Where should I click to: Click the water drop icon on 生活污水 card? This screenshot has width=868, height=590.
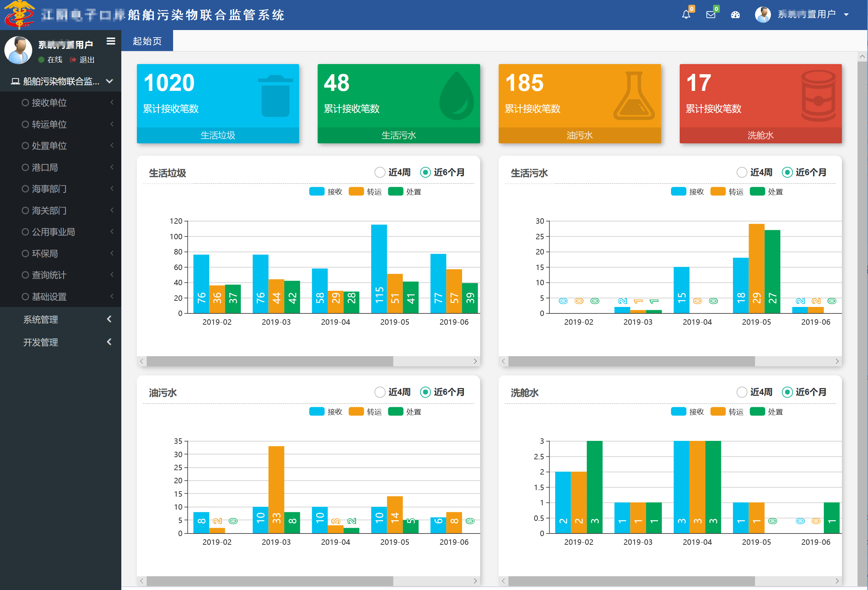coord(456,96)
